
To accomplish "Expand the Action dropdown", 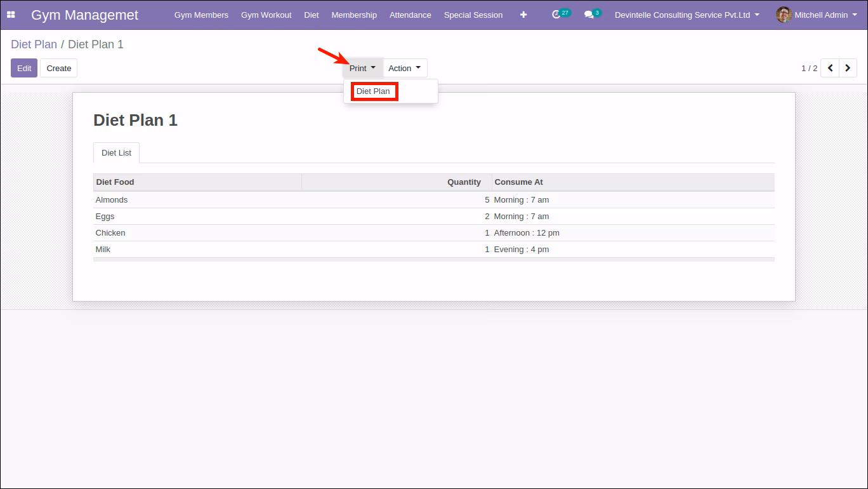I will 405,68.
